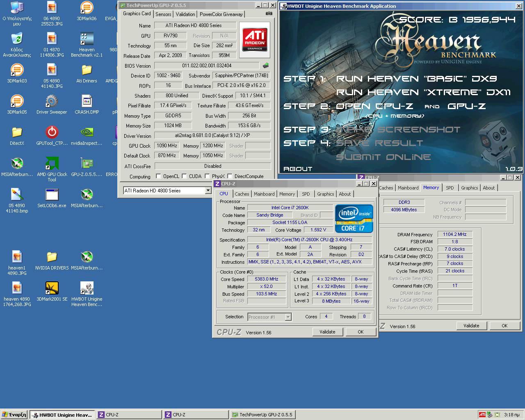Click RUN HEAVEN "XTREME" DX11
The height and width of the screenshot is (420, 525).
(x=424, y=92)
